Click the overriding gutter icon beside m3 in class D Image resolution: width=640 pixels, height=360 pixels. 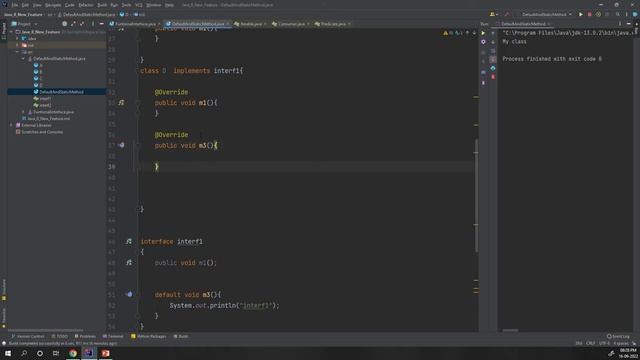(121, 145)
